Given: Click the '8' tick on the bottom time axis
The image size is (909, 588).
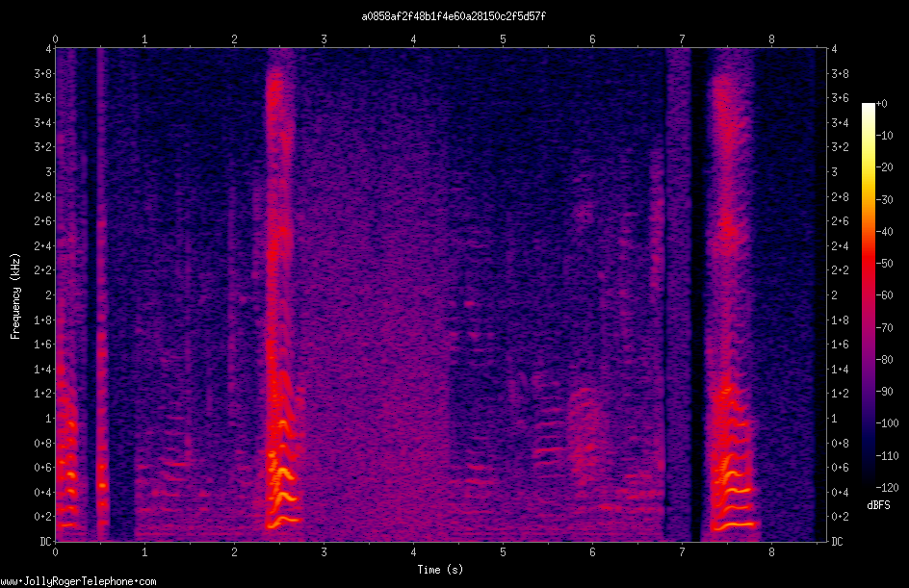Looking at the screenshot, I should (771, 552).
